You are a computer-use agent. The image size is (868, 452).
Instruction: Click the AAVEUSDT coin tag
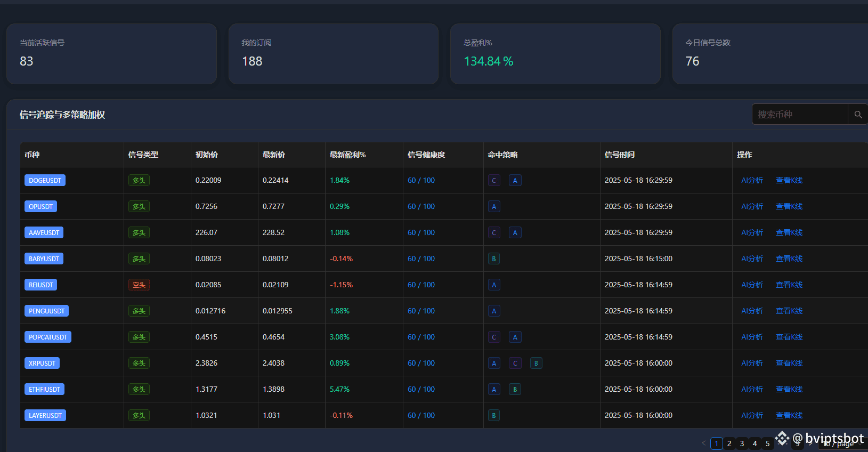[44, 233]
